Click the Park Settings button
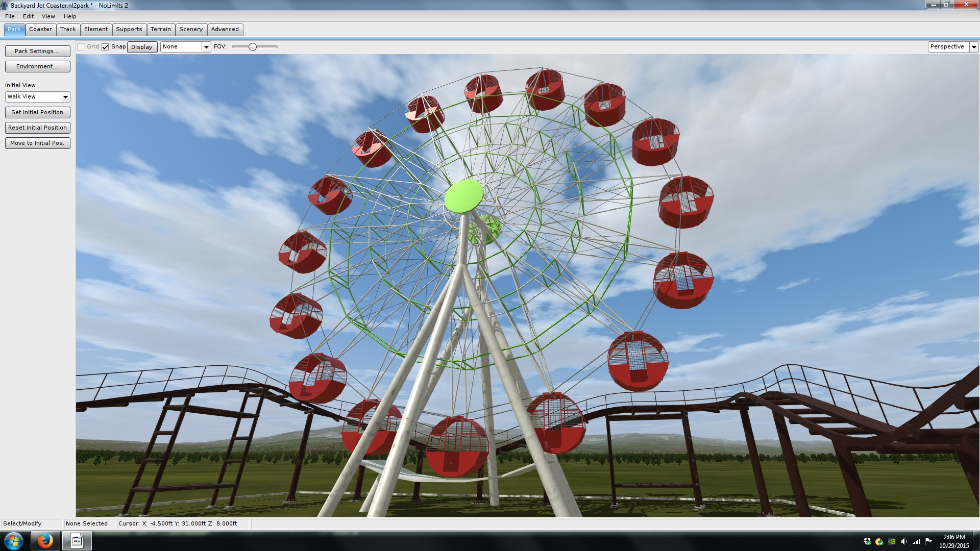Image resolution: width=980 pixels, height=551 pixels. (37, 51)
